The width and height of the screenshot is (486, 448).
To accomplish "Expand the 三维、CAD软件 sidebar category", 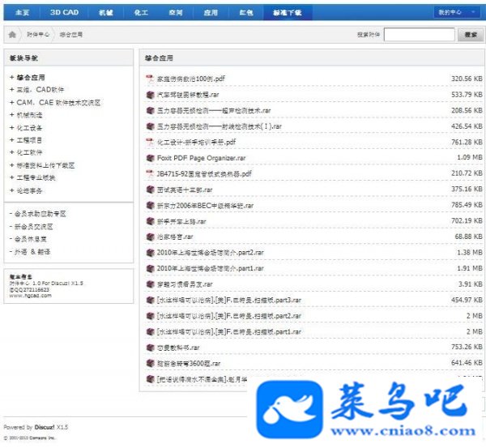I will (x=12, y=90).
